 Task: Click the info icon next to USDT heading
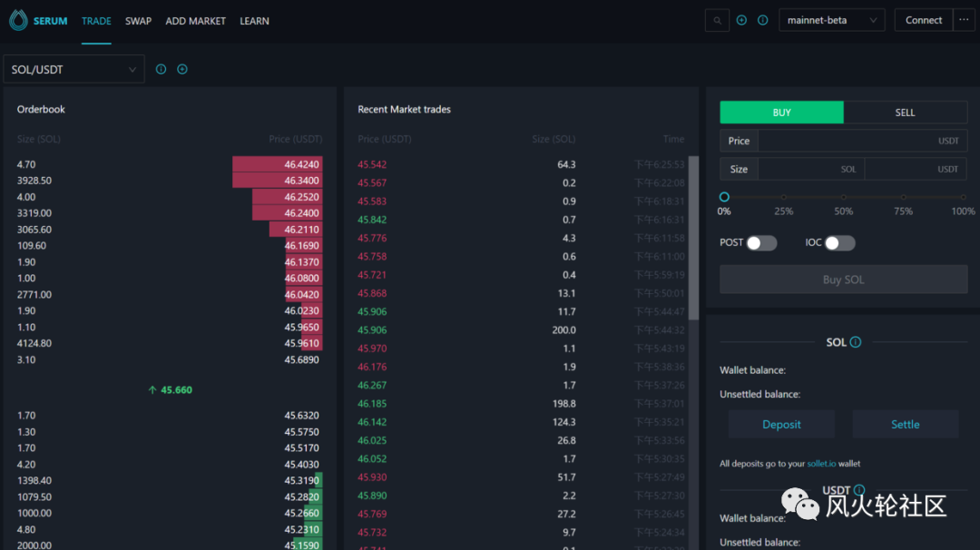859,490
